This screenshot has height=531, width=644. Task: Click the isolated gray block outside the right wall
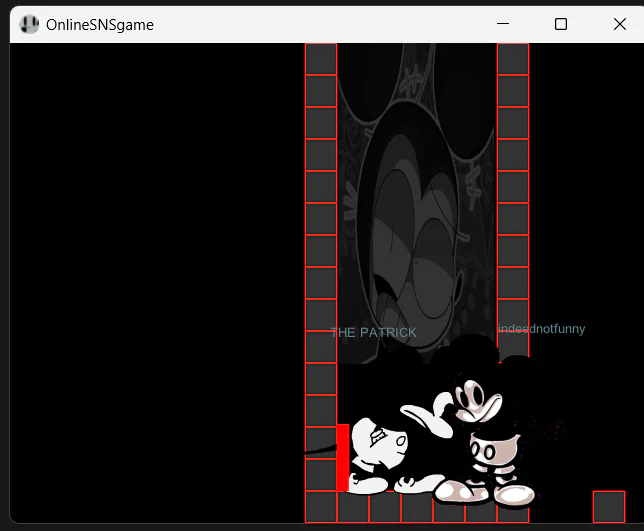pos(609,506)
